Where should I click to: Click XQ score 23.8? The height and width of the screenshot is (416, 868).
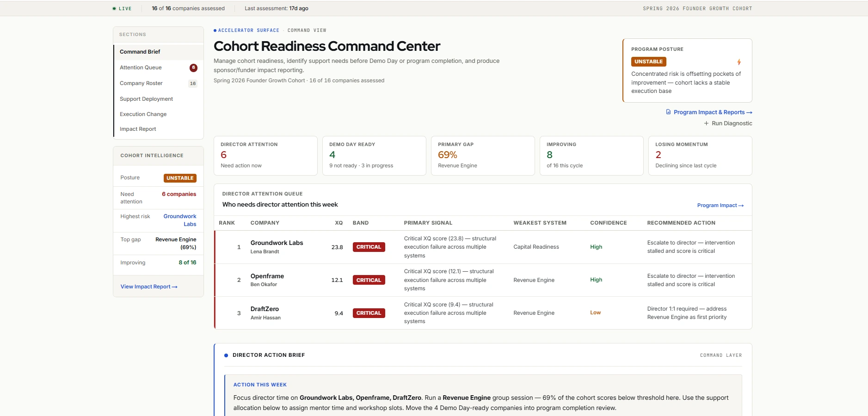tap(337, 247)
